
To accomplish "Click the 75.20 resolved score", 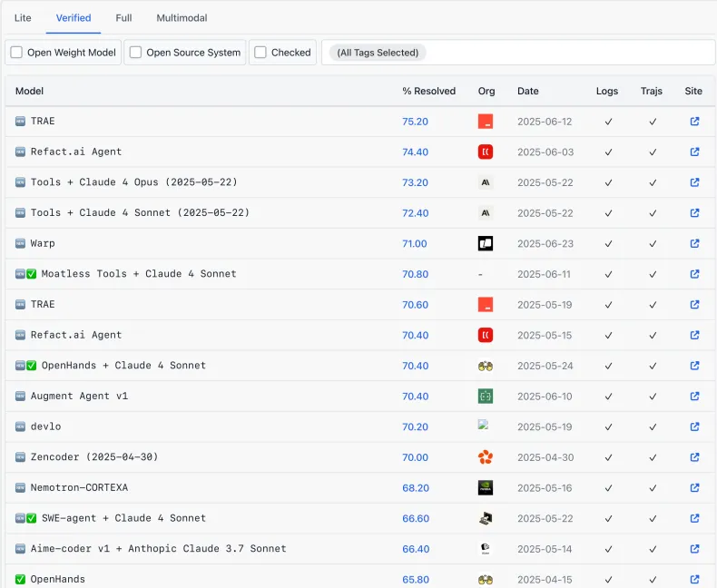I will pyautogui.click(x=415, y=122).
